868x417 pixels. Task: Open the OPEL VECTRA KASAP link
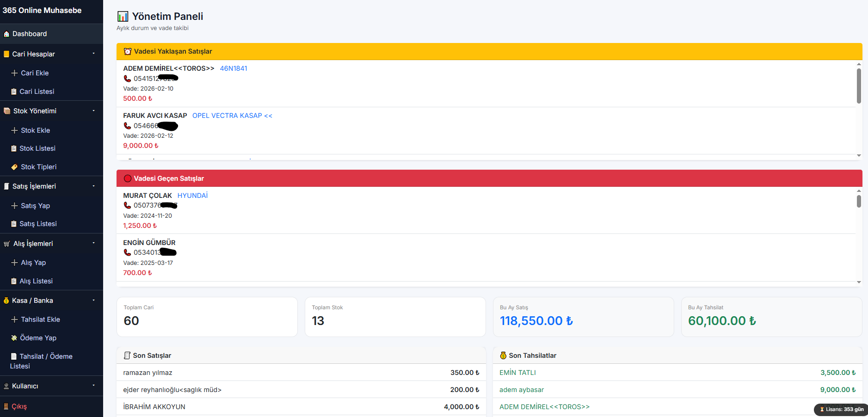[232, 116]
